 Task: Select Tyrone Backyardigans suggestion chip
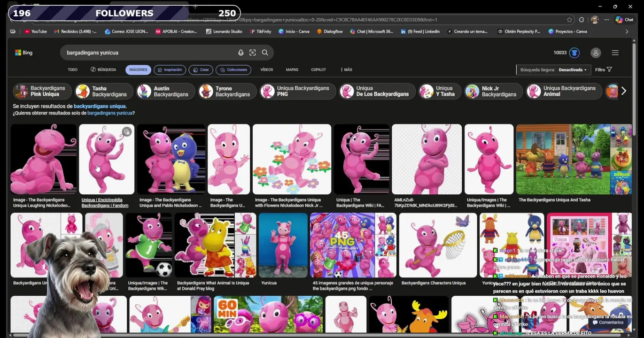pos(227,91)
